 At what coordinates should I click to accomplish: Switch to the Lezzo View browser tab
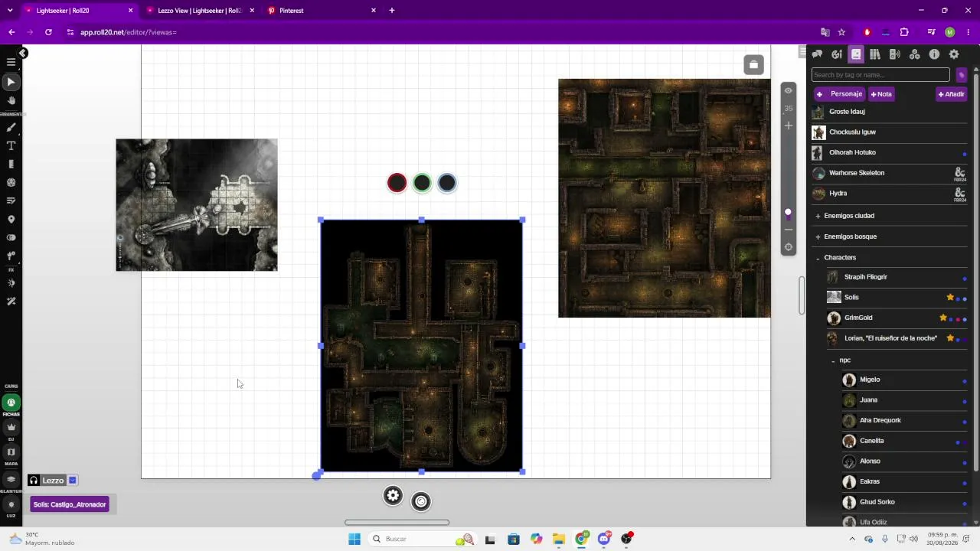click(x=200, y=11)
